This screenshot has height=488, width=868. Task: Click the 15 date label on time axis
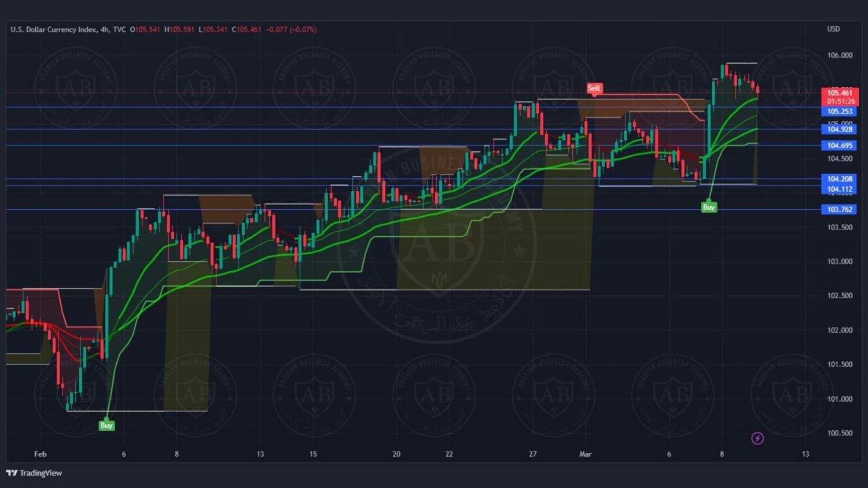coord(313,454)
